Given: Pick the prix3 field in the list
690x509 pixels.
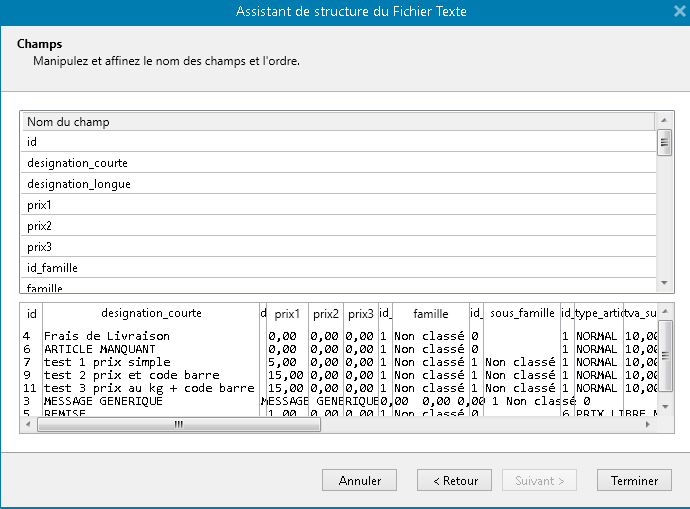Looking at the screenshot, I should click(x=338, y=247).
